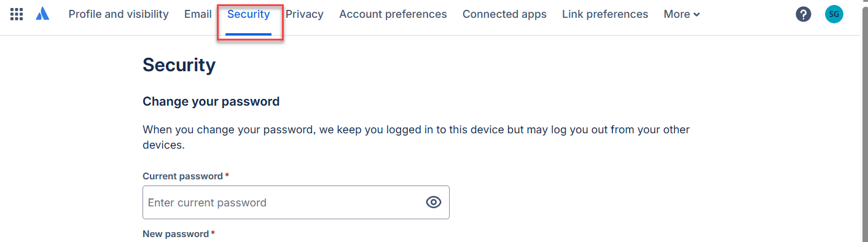Image resolution: width=868 pixels, height=242 pixels.
Task: Show the current password with eye icon
Action: (434, 202)
